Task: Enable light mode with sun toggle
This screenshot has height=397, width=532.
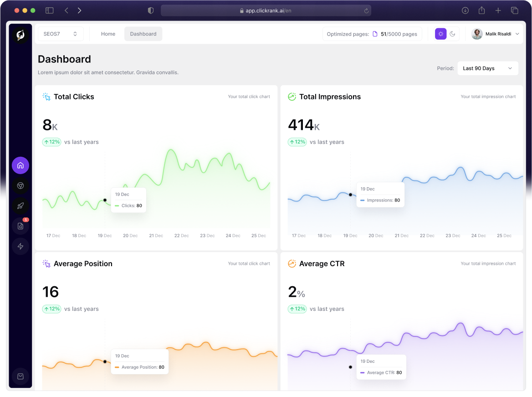Action: tap(440, 34)
